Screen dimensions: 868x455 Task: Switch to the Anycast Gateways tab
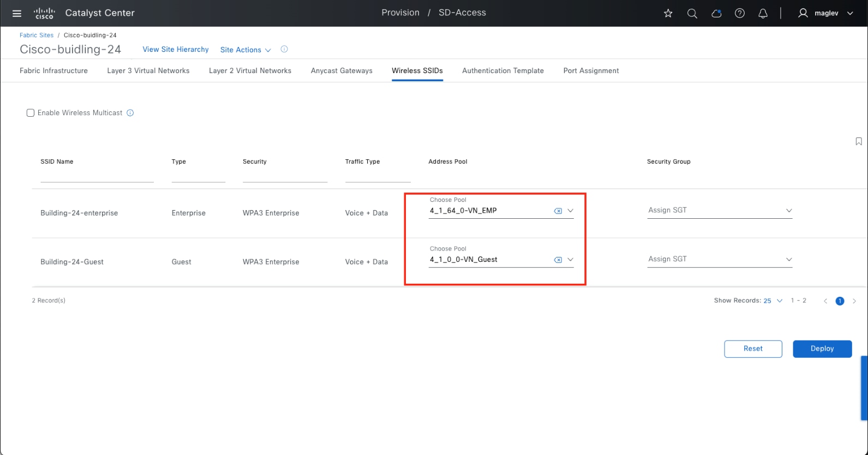click(x=342, y=71)
